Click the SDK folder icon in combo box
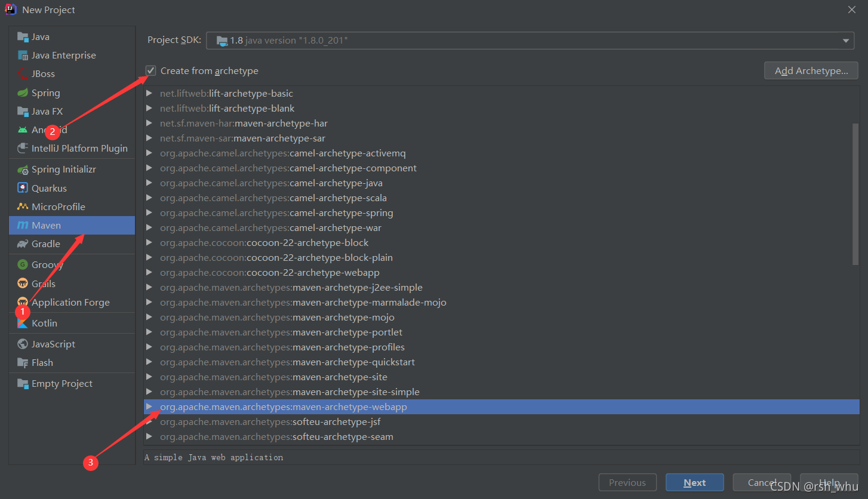Screen dimensions: 868x499 (x=222, y=41)
